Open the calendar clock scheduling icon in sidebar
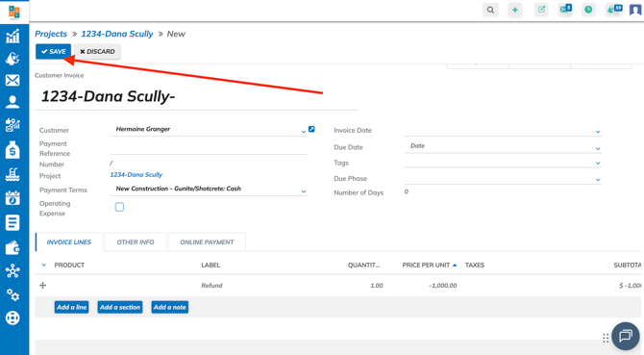The image size is (644, 355). tap(12, 198)
